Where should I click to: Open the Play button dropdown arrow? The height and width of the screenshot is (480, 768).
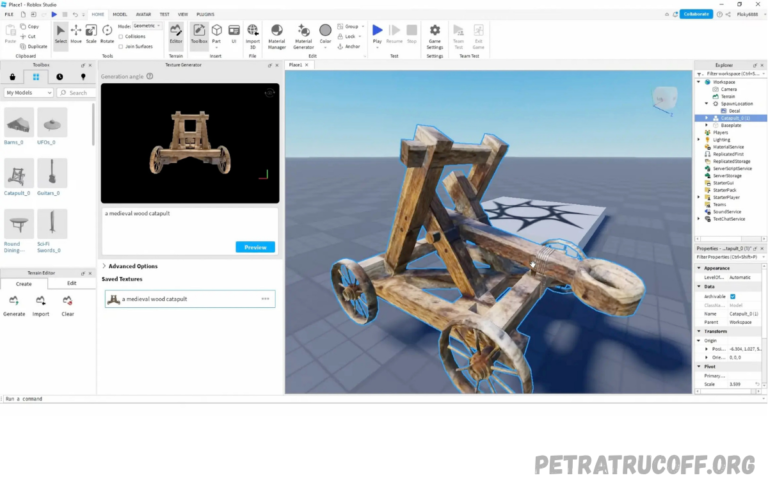pos(377,48)
